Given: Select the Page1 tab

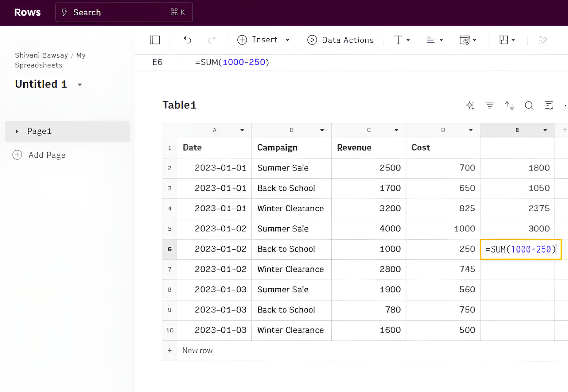Looking at the screenshot, I should (39, 131).
